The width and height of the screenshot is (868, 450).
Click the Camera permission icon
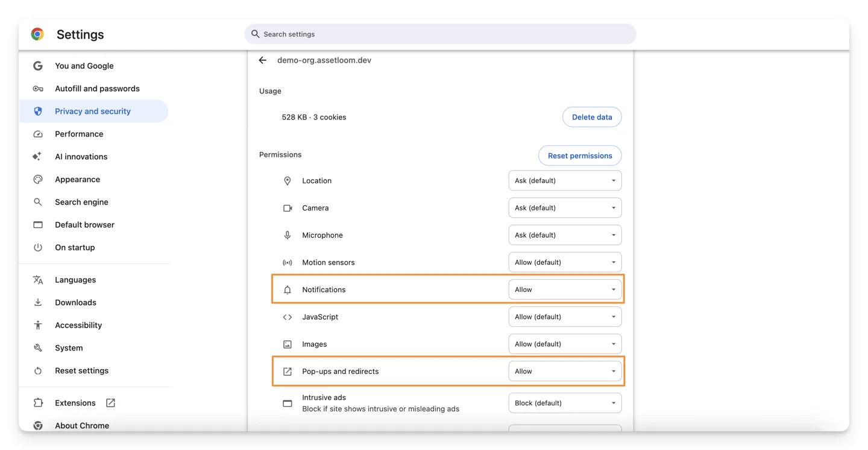288,208
